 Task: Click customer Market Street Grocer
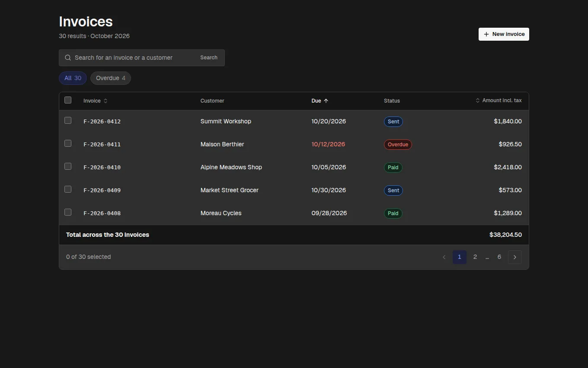pos(230,190)
